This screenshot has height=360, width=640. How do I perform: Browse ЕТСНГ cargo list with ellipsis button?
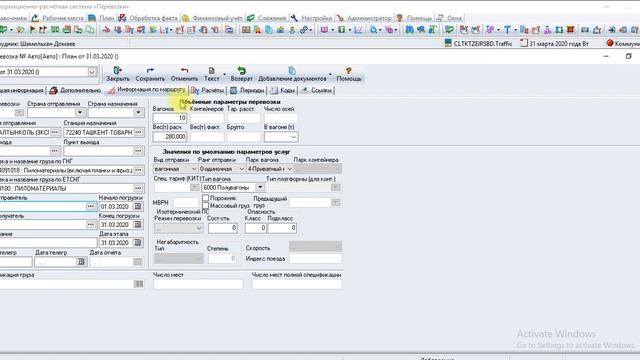[x=139, y=188]
